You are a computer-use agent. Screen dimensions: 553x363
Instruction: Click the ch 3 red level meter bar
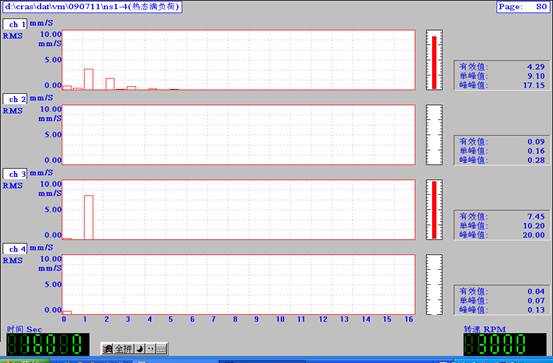click(x=434, y=210)
